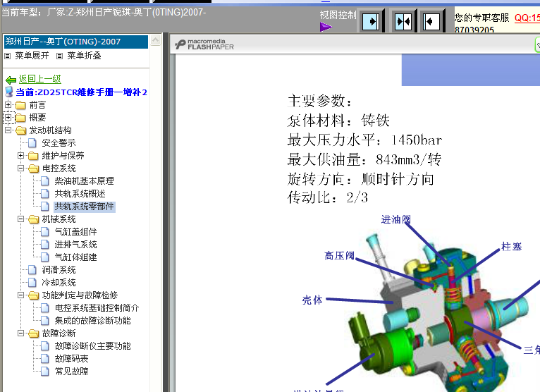The width and height of the screenshot is (540, 392).
Task: Expand the 概要 tree node
Action: 8,117
